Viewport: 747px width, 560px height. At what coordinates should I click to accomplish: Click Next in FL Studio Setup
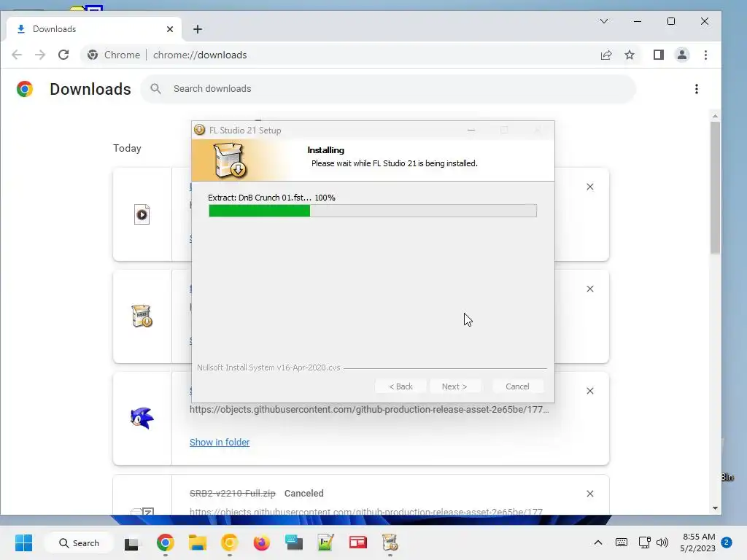coord(454,386)
